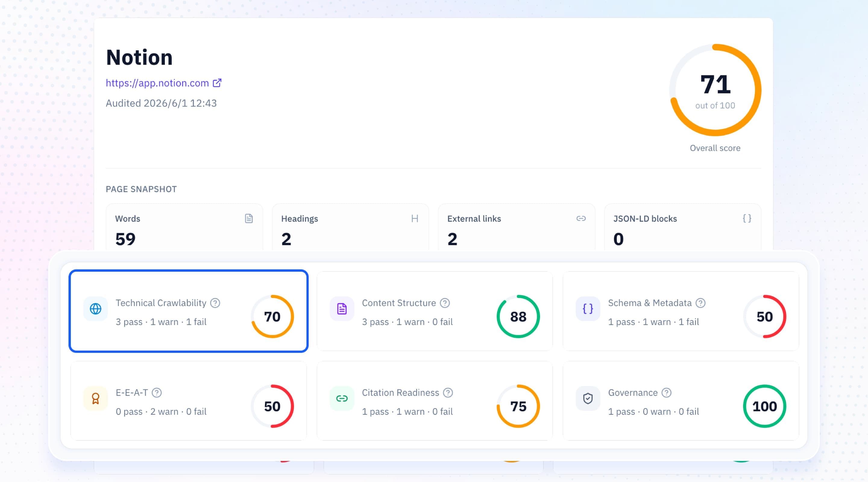Click the Overall score label

[715, 148]
